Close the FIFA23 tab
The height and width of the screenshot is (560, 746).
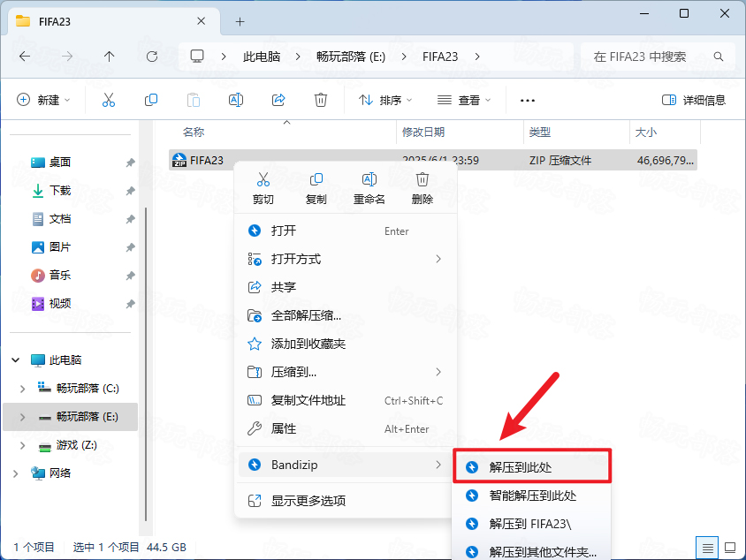click(x=202, y=21)
